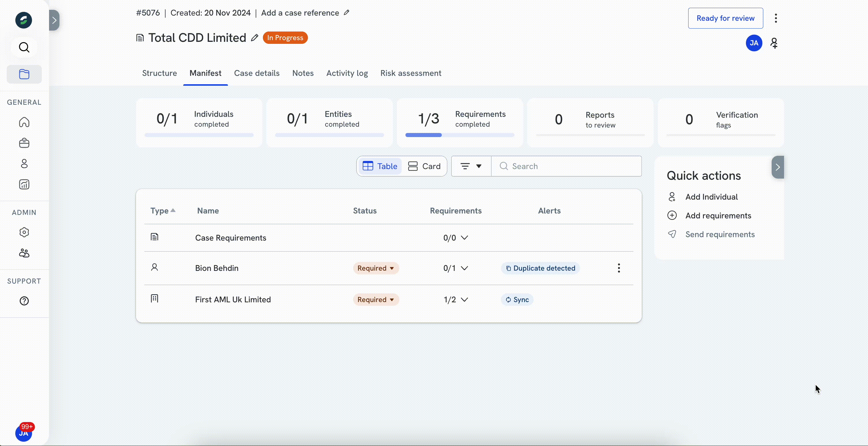The height and width of the screenshot is (446, 868).
Task: Open the Activity log tab
Action: [x=347, y=73]
